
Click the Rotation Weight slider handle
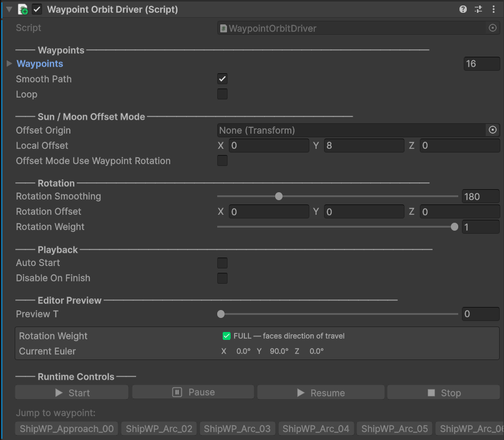click(x=454, y=227)
